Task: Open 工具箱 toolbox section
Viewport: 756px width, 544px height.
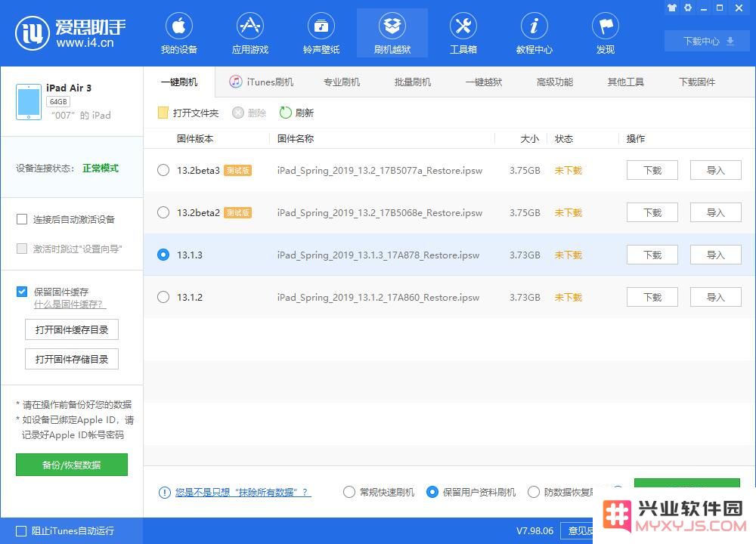Action: coord(463,33)
